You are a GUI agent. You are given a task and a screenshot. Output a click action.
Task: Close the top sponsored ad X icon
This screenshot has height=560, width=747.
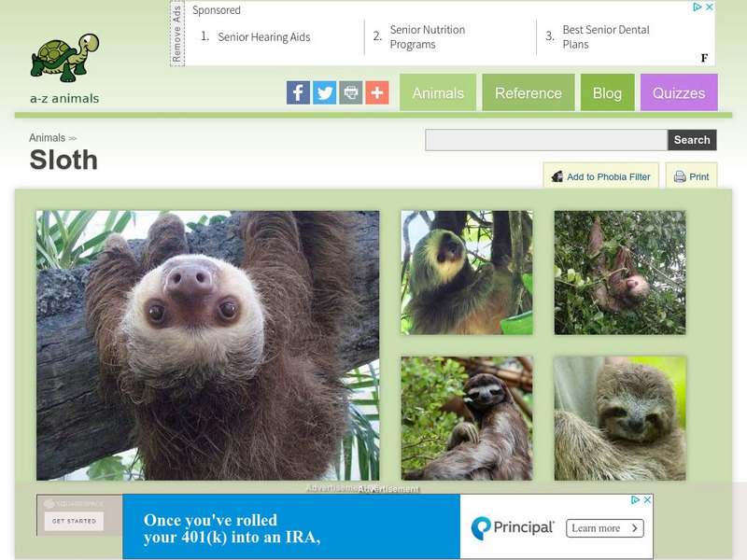click(x=710, y=7)
